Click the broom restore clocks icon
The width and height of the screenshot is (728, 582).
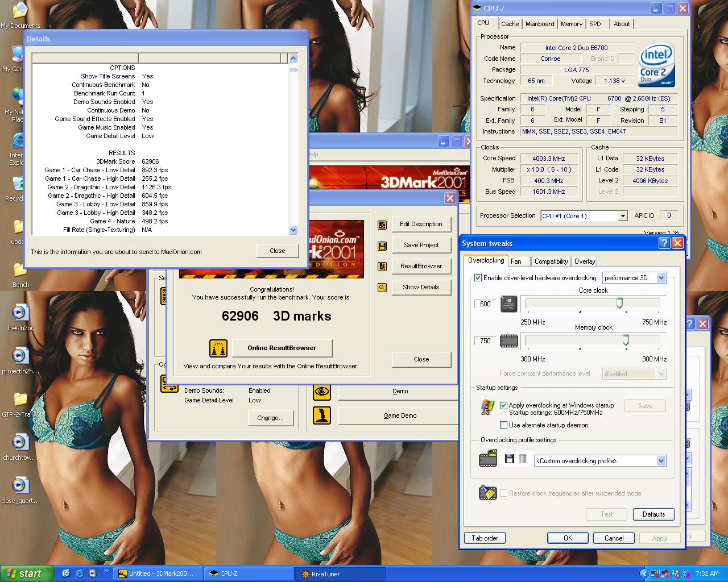tap(487, 492)
